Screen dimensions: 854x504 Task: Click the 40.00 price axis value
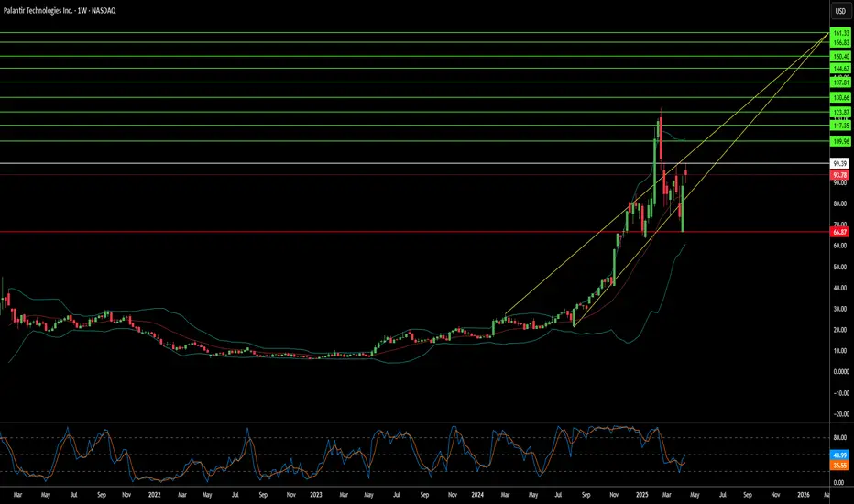(x=840, y=288)
